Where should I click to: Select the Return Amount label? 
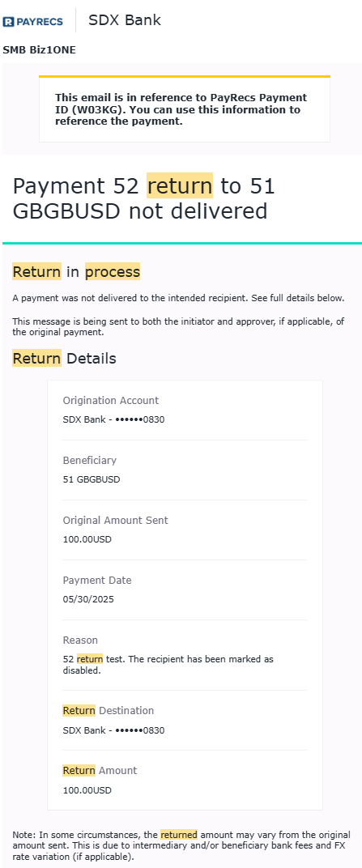tap(100, 770)
